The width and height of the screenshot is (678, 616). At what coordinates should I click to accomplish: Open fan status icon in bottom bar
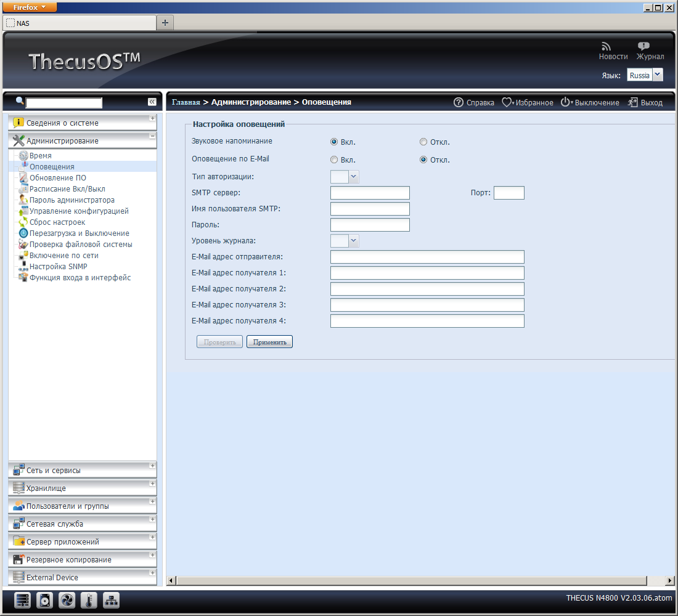(x=67, y=600)
